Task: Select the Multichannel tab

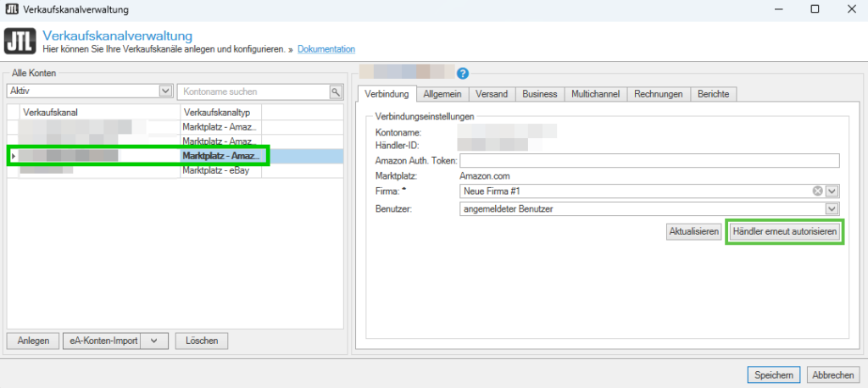Action: pos(595,94)
